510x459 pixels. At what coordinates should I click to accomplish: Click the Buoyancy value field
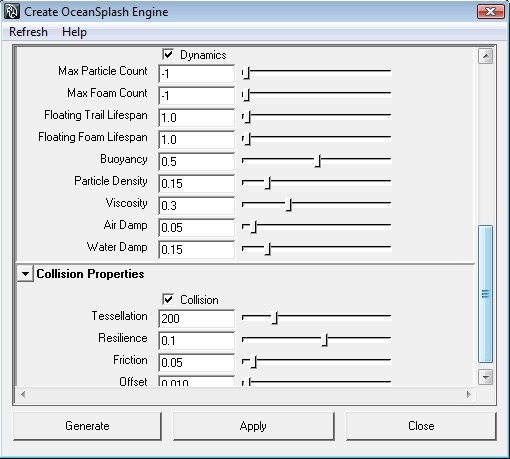(x=197, y=161)
